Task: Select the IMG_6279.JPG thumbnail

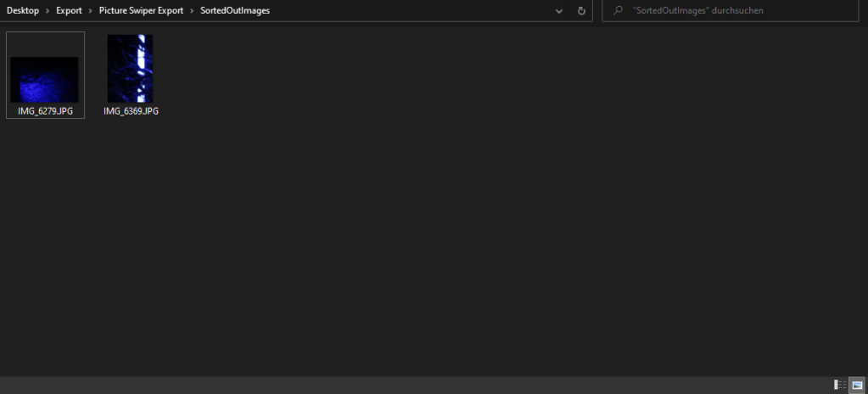Action: [x=45, y=79]
